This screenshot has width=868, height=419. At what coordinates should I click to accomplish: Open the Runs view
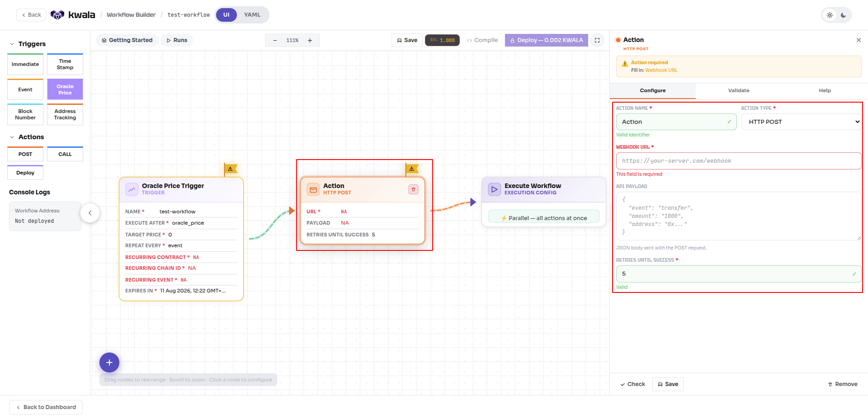[x=177, y=40]
